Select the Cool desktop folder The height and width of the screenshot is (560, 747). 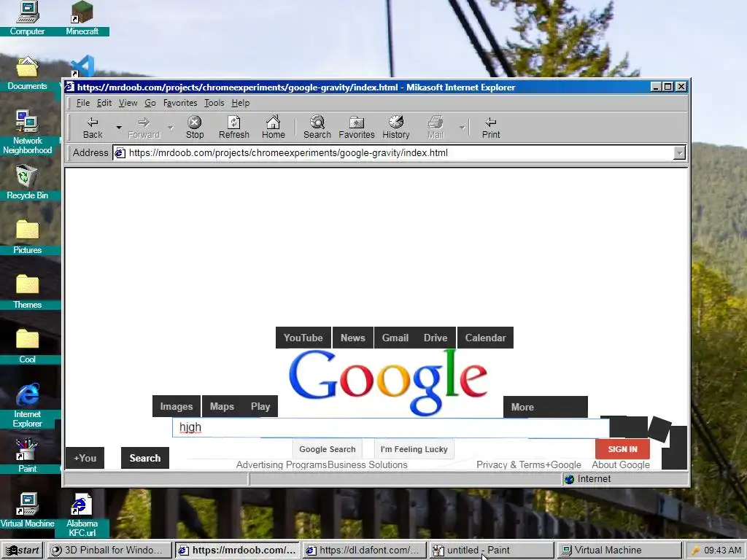(27, 346)
